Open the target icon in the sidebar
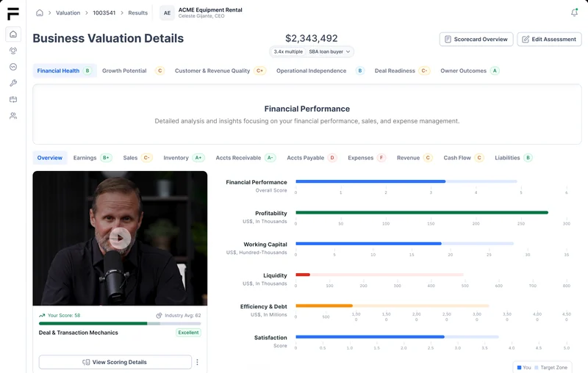This screenshot has width=588, height=373. pos(13,51)
